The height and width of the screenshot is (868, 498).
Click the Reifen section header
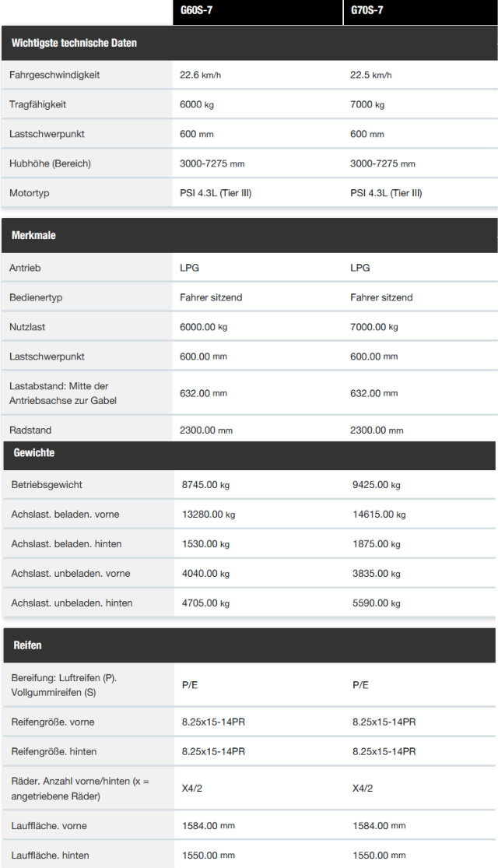(x=249, y=645)
